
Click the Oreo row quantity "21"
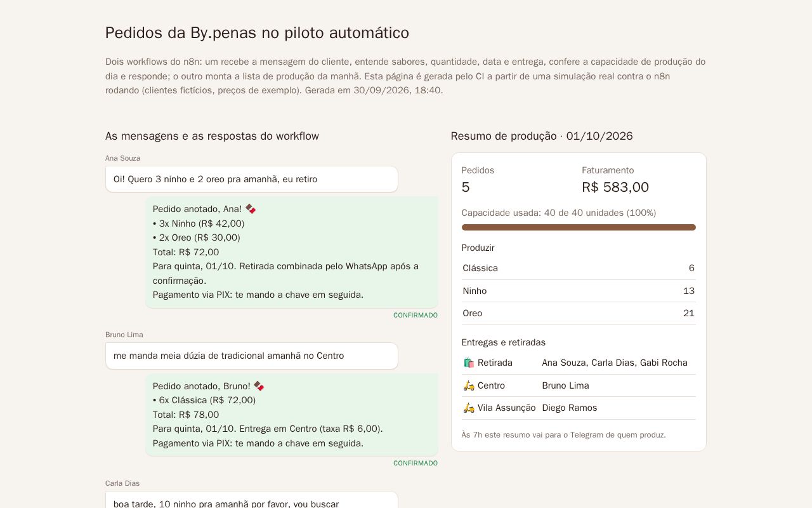[x=689, y=313]
